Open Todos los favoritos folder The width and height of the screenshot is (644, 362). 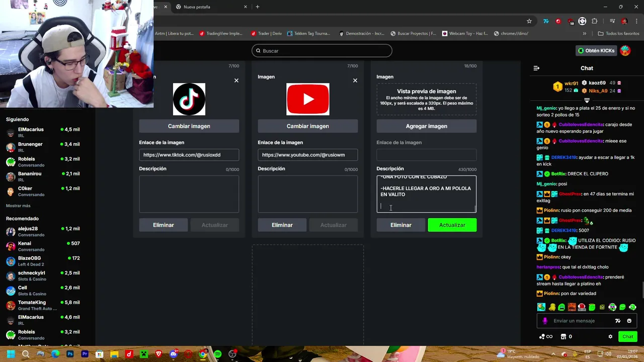coord(618,34)
